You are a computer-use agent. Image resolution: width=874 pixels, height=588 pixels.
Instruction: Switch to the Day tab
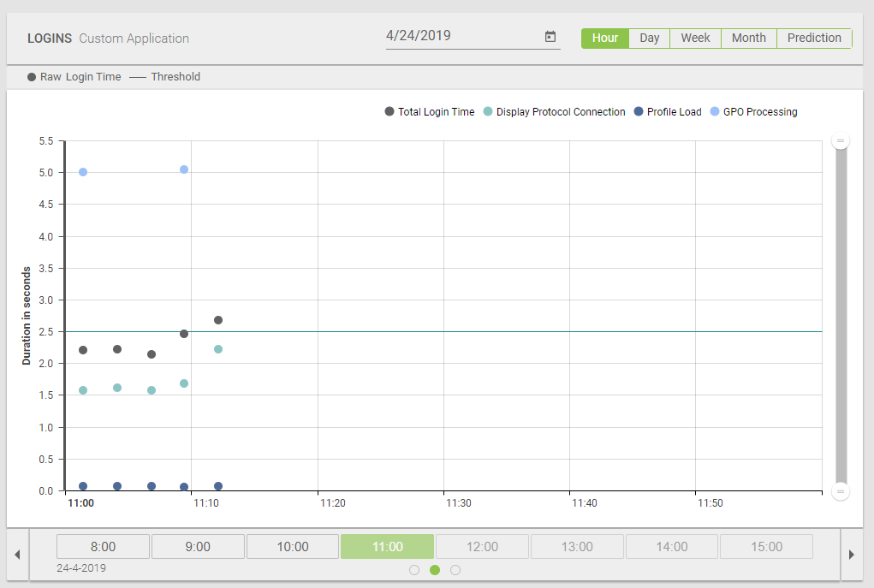648,38
